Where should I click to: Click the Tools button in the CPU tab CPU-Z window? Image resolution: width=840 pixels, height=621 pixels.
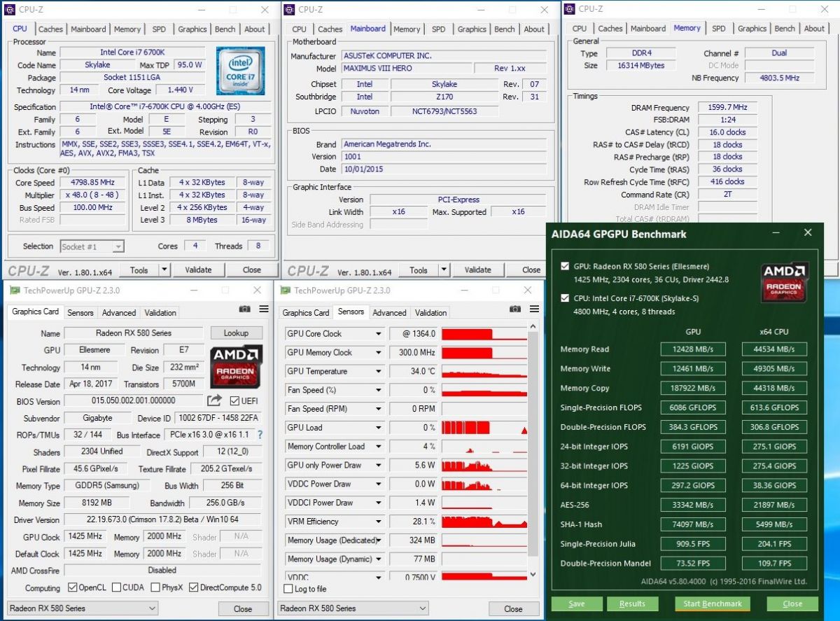(x=139, y=270)
